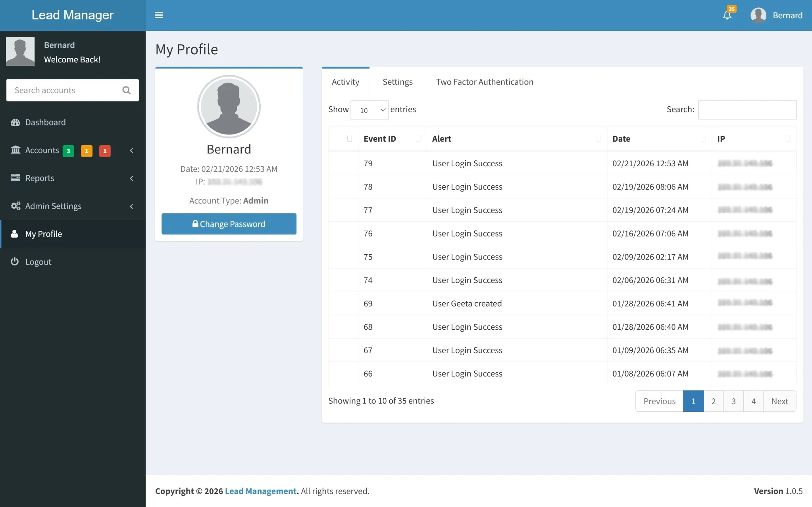
Task: Sort table by Alert column
Action: (x=441, y=139)
